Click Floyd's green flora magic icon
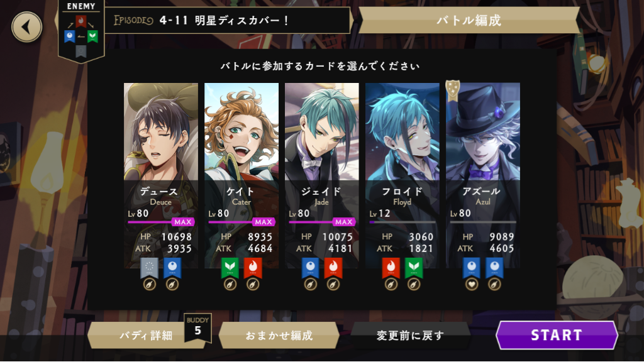The height and width of the screenshot is (362, 644). (x=414, y=267)
